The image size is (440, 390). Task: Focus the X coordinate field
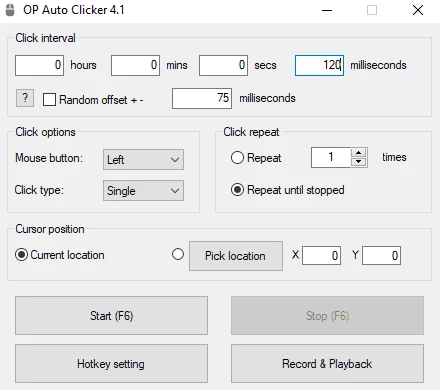click(321, 256)
